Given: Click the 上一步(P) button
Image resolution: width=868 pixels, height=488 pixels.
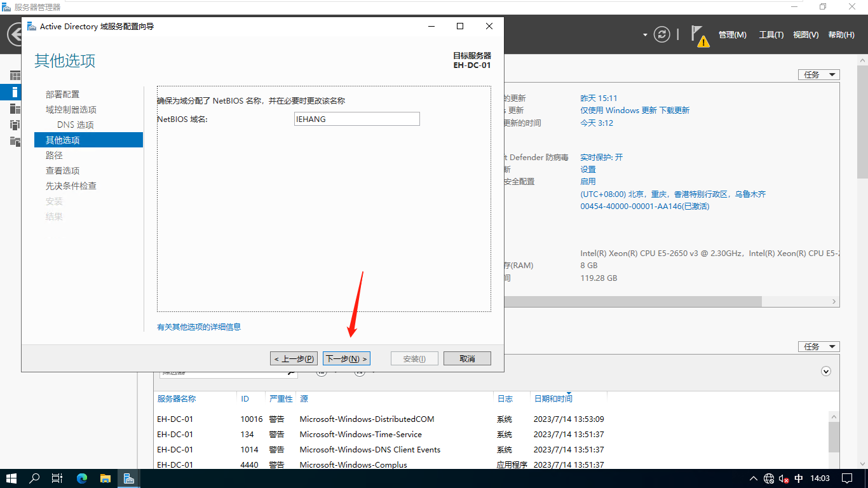Looking at the screenshot, I should point(294,358).
